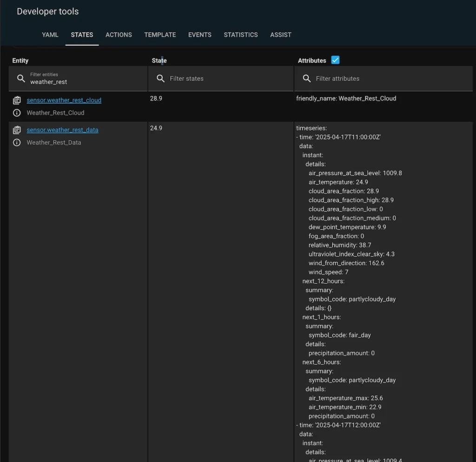Copy the sensor.weather_rest_data entity ID
This screenshot has height=462, width=476.
17,130
